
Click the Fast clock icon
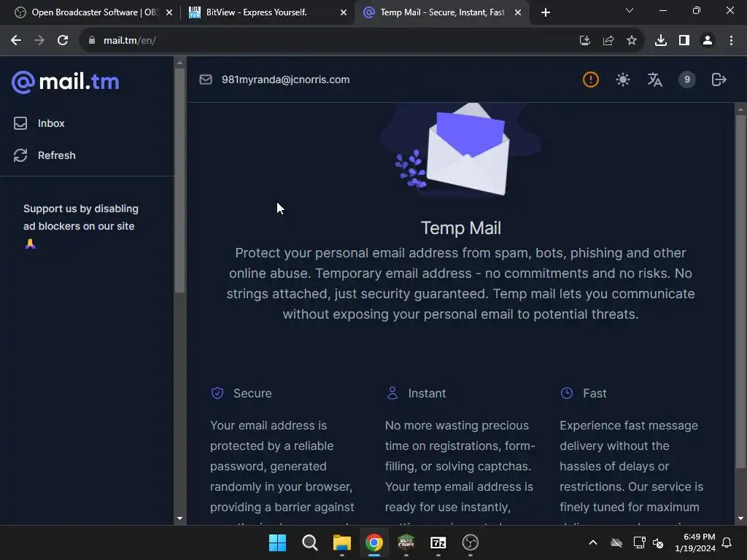[x=566, y=393]
